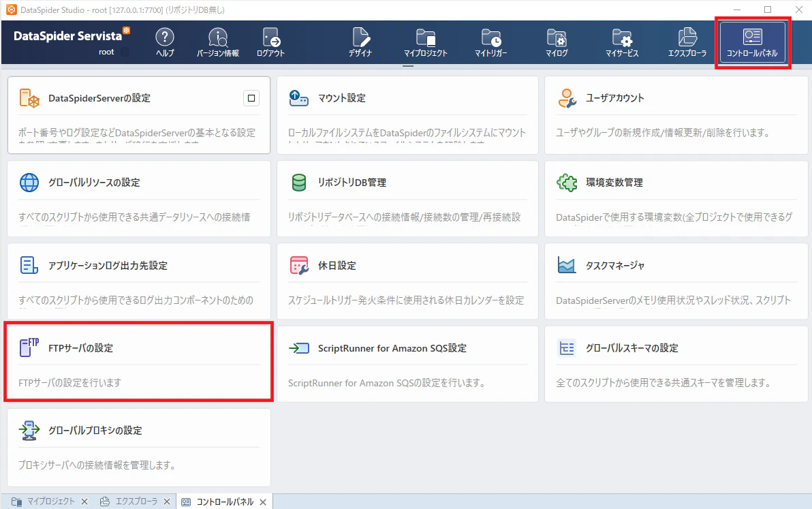The image size is (812, 509).
Task: Click the DataSpider Studio title bar logo
Action: pyautogui.click(x=12, y=10)
